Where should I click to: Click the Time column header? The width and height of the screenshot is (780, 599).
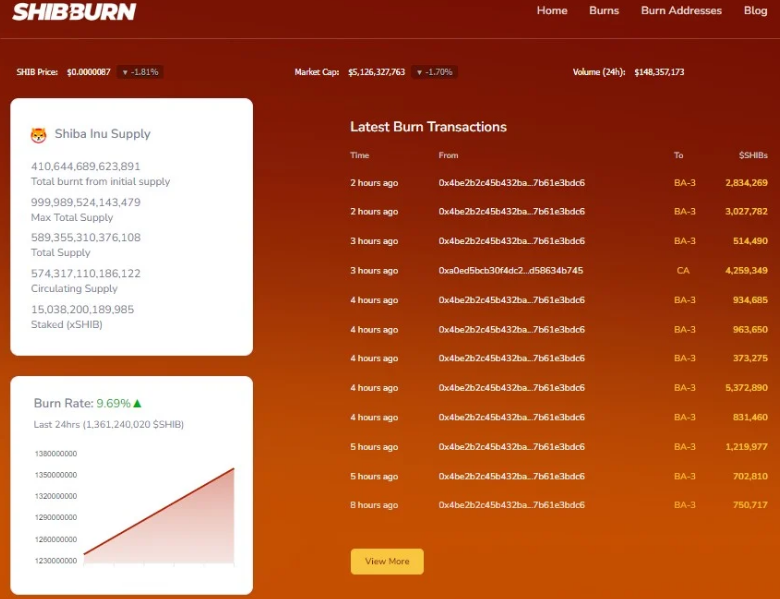pos(359,155)
